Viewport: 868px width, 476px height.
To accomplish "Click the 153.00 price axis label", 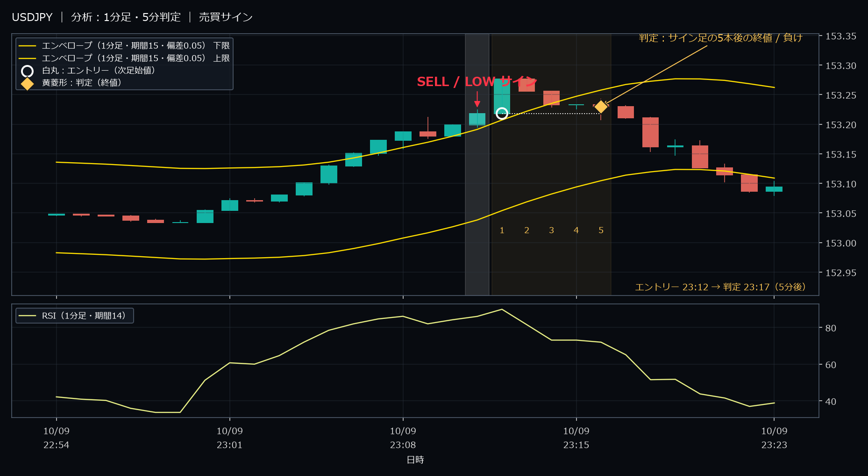I will [x=841, y=243].
